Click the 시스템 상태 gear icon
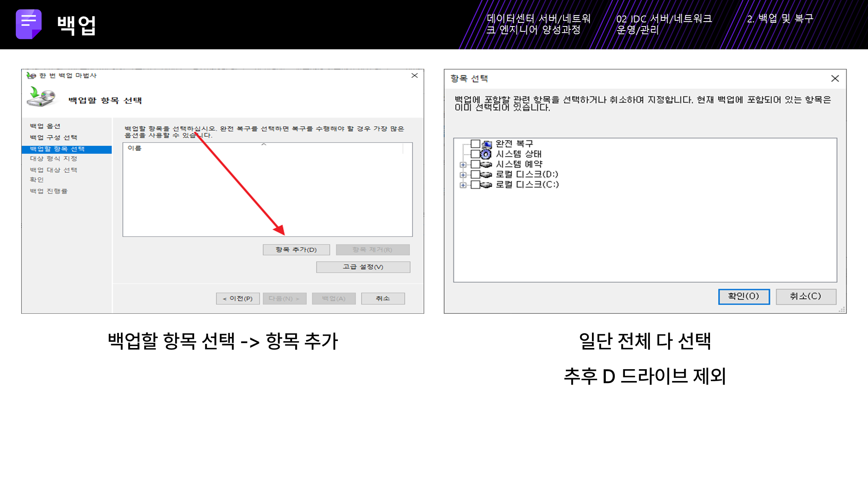 (486, 154)
